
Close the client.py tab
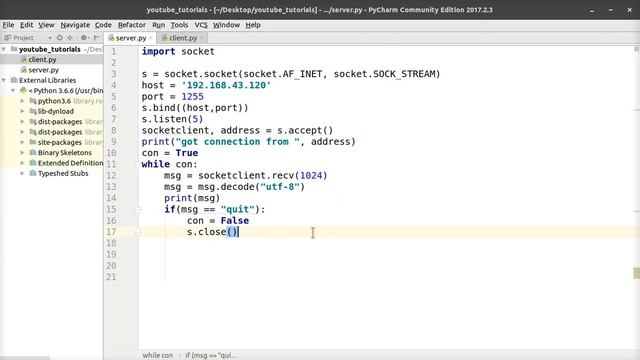tap(201, 38)
